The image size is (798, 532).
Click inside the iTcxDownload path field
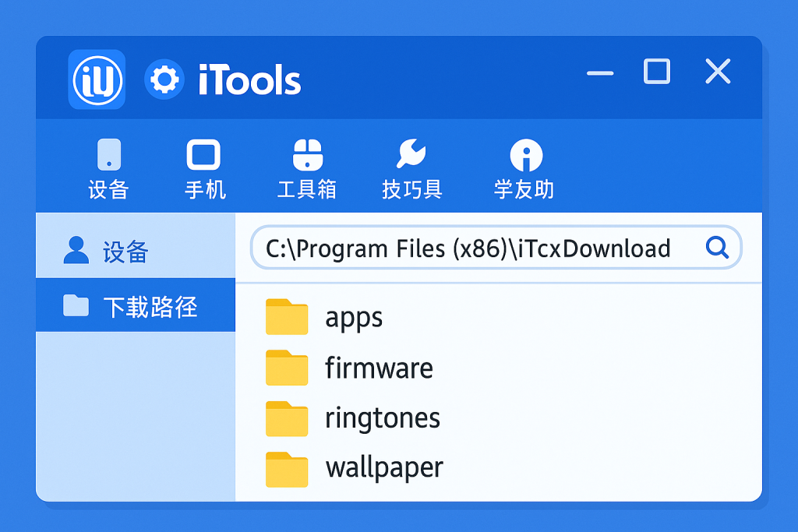468,248
